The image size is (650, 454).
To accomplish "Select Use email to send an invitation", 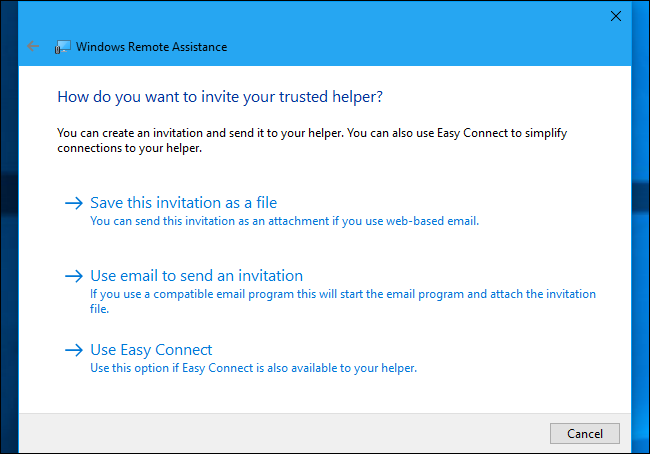I will point(196,276).
